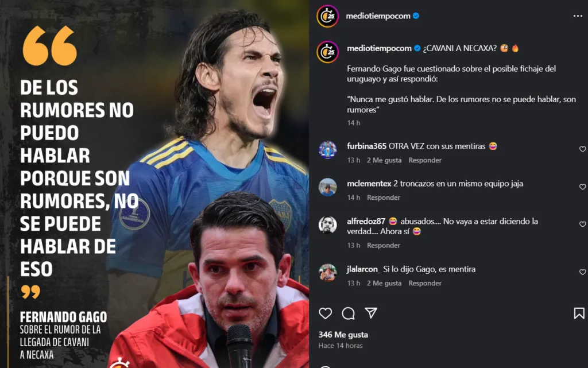The height and width of the screenshot is (368, 588).
Task: Share the post with the paper plane icon
Action: pos(371,313)
